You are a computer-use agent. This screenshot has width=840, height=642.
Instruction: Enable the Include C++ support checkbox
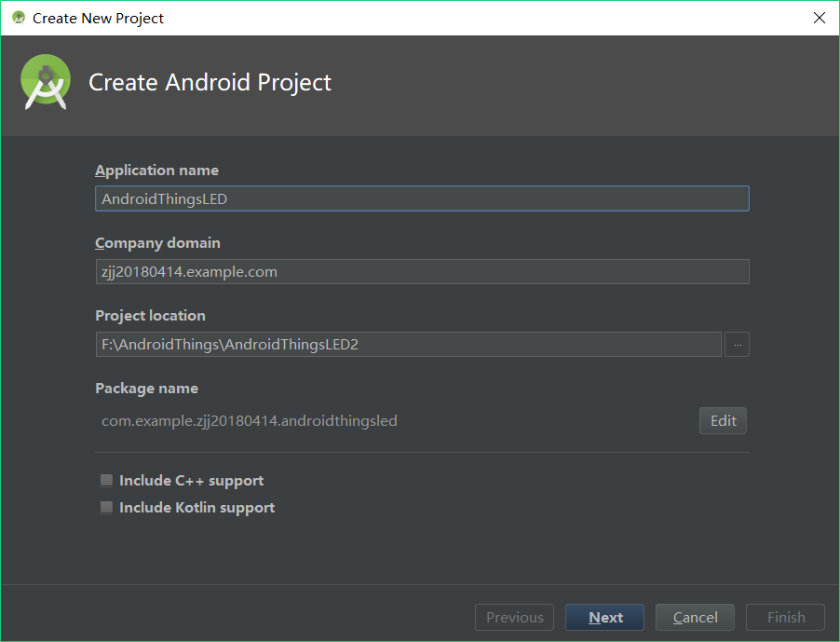tap(106, 480)
